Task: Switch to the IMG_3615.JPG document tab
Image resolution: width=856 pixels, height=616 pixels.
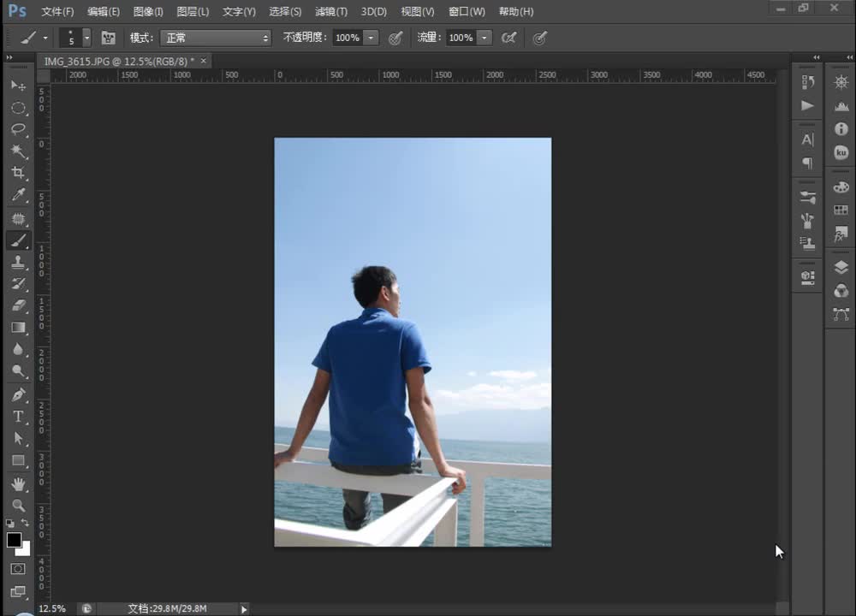Action: click(118, 62)
